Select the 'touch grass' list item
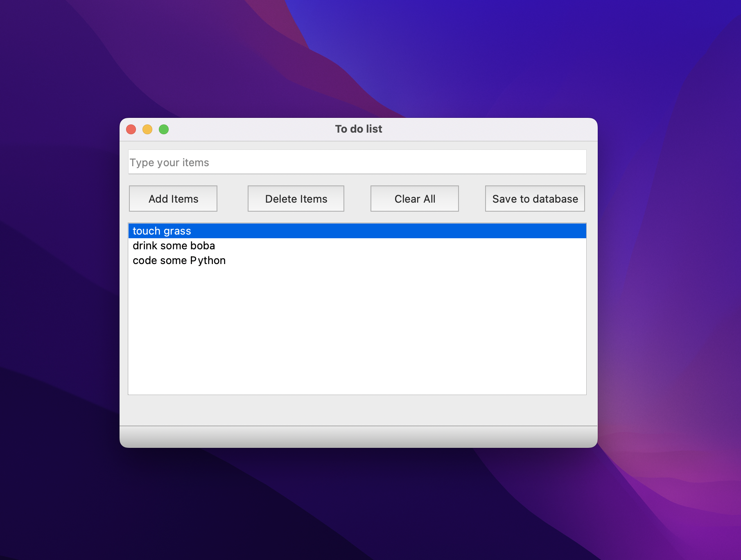741x560 pixels. point(357,231)
